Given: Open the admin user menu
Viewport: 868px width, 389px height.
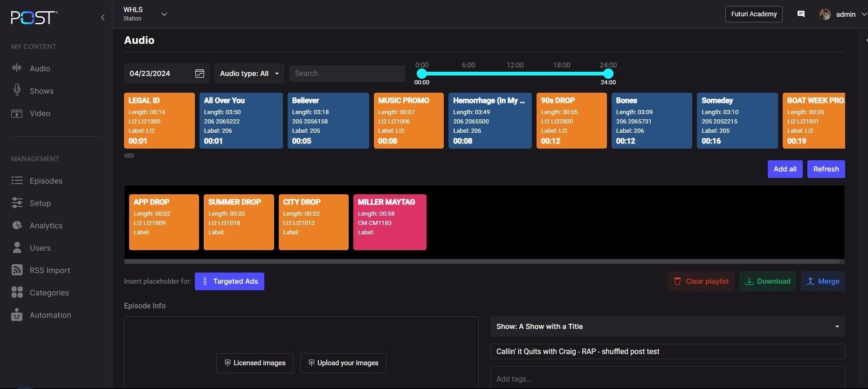Looking at the screenshot, I should (x=845, y=14).
